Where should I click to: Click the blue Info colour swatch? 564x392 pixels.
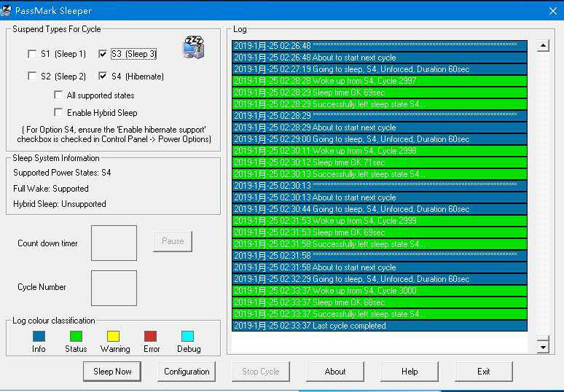(39, 336)
